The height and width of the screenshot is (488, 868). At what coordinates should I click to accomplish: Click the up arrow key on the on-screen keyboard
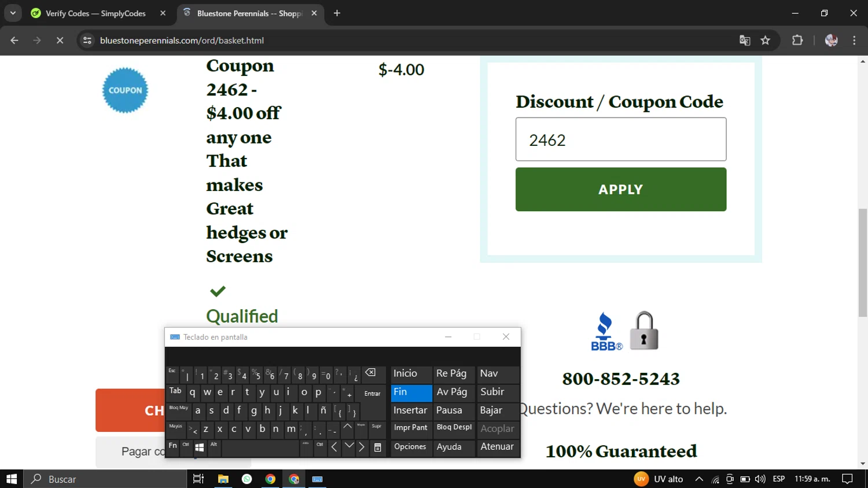tap(347, 429)
